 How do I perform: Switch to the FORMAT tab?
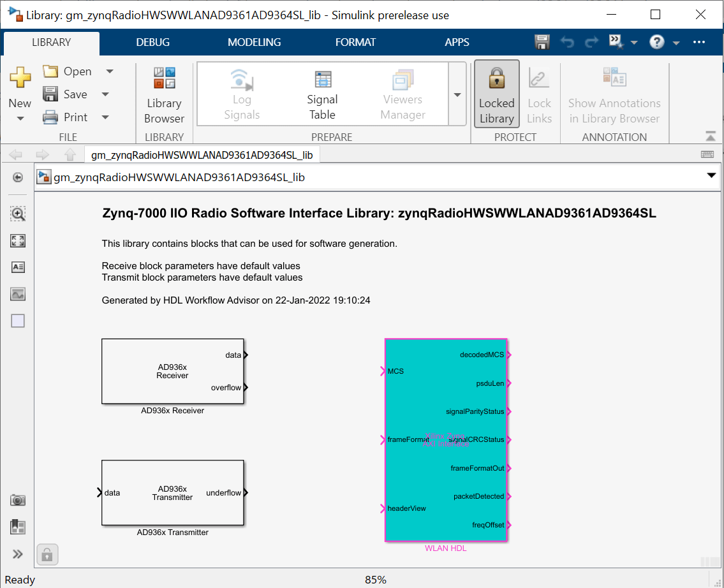(355, 43)
